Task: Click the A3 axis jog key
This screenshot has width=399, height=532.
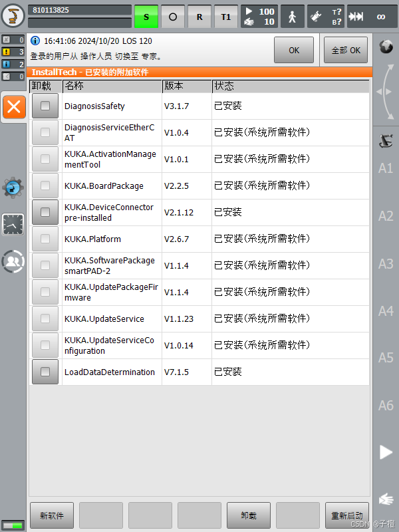Action: click(386, 263)
